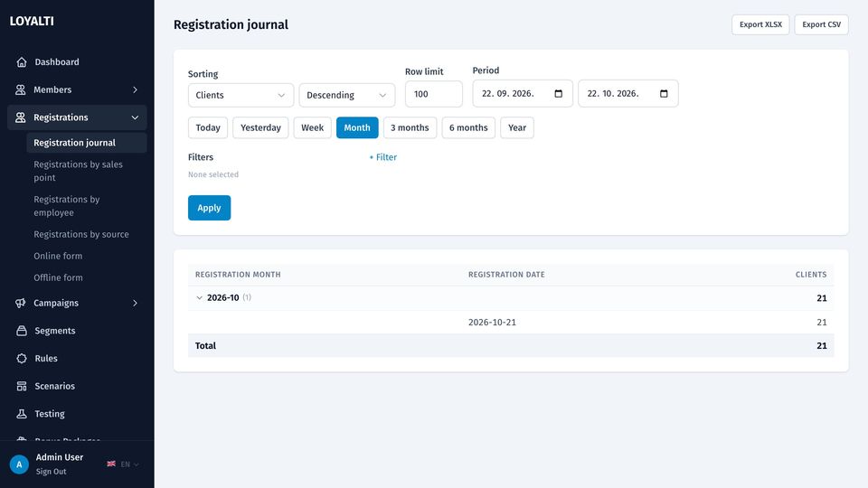
Task: Click the Clients column header
Action: 811,275
